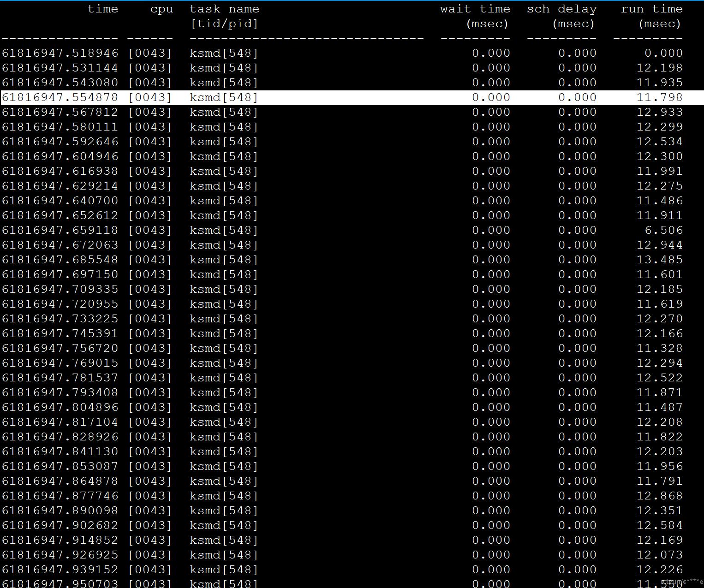Click run time value 11.935
The height and width of the screenshot is (588, 704).
pyautogui.click(x=660, y=83)
